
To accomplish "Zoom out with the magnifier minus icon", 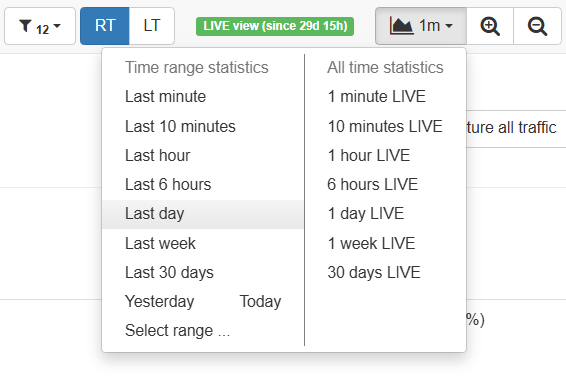I will click(537, 26).
